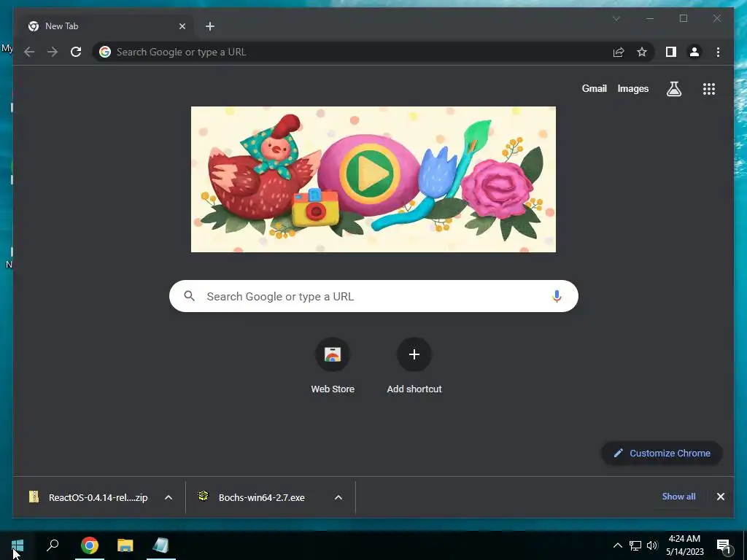
Task: Open the Chrome side panel
Action: pos(671,52)
